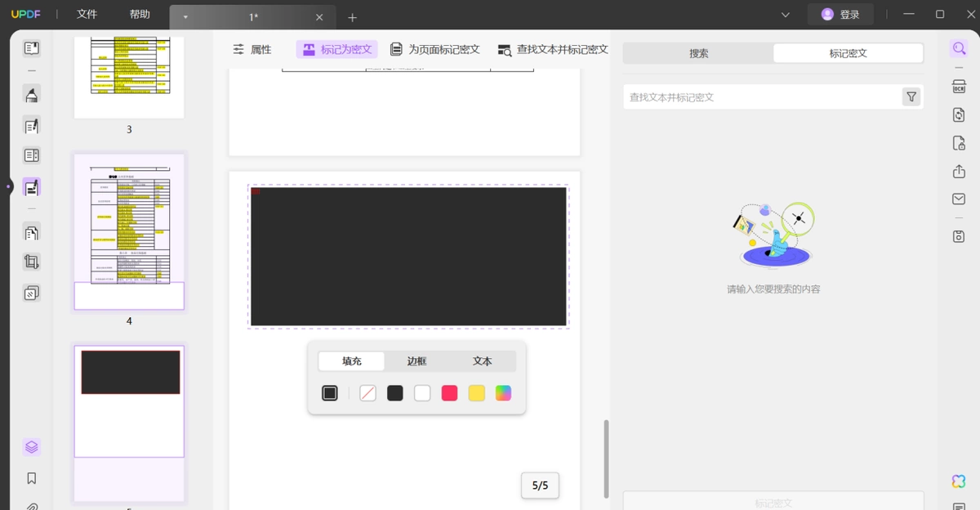Click the share icon in right sidebar
The width and height of the screenshot is (980, 510).
tap(959, 171)
